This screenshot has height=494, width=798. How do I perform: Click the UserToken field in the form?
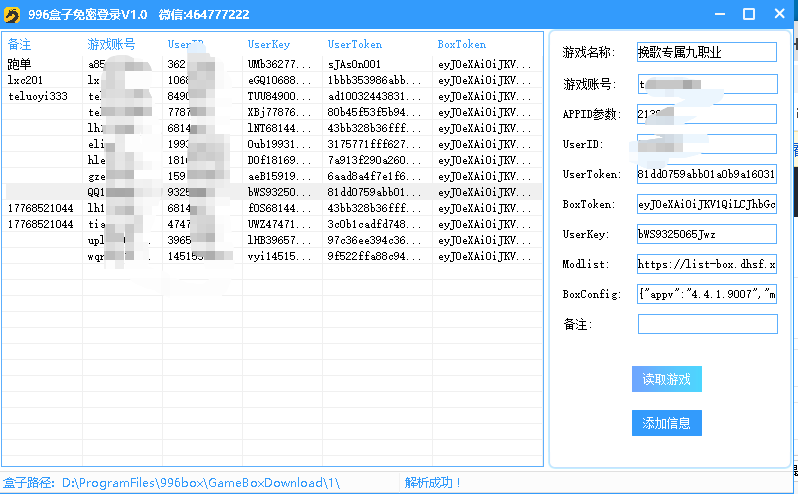point(706,174)
